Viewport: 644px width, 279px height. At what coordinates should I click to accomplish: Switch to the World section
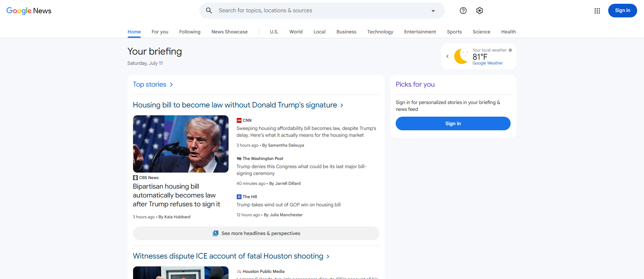[296, 32]
